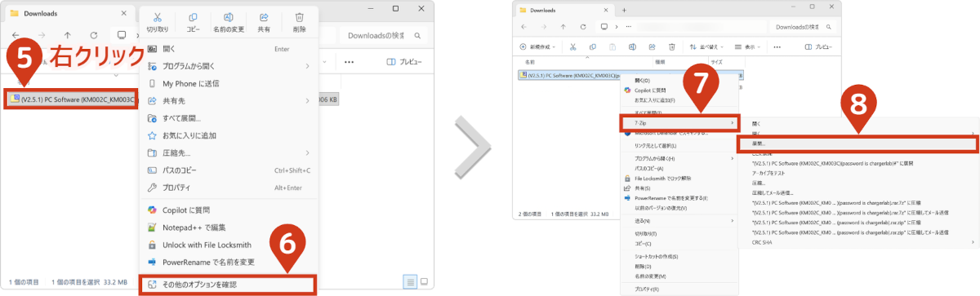Expand CRC SHA entry in 7-Zip submenu
980x296 pixels.
click(x=857, y=241)
